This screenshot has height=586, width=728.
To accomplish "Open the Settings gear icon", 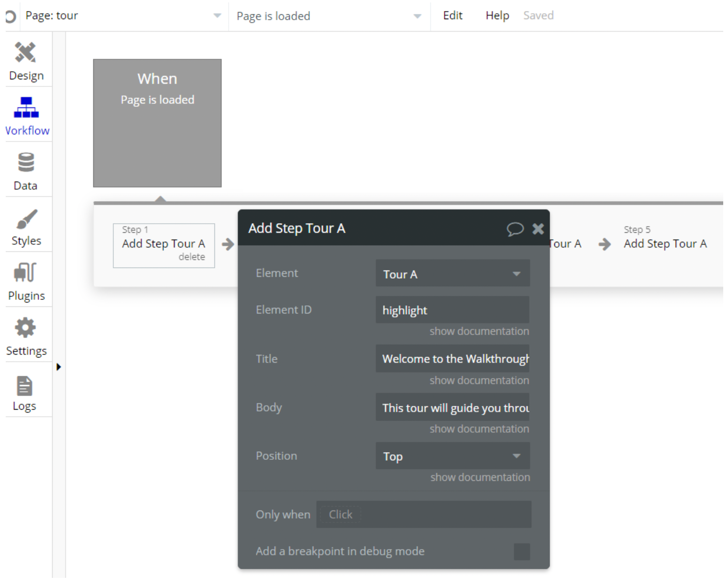I will click(x=25, y=328).
